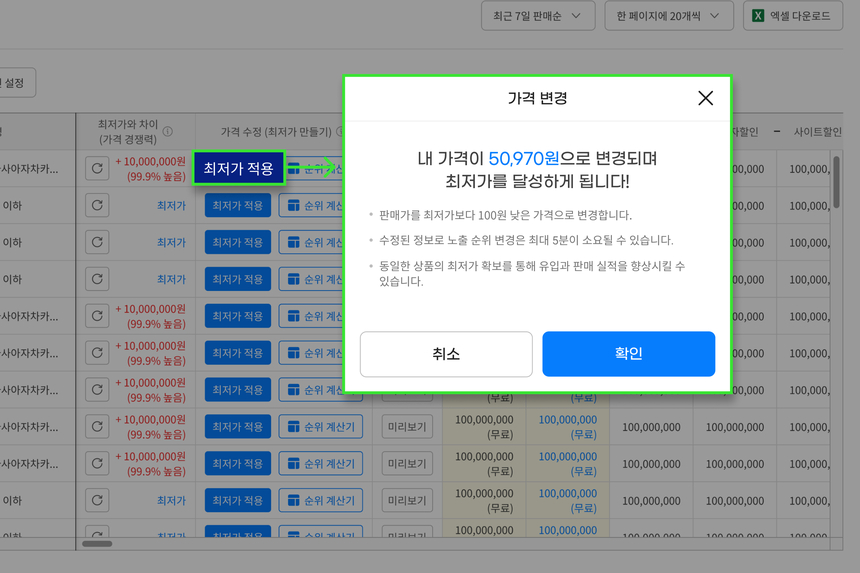The height and width of the screenshot is (573, 860).
Task: Open 순위 계산기 in the tenth row
Action: (x=321, y=500)
